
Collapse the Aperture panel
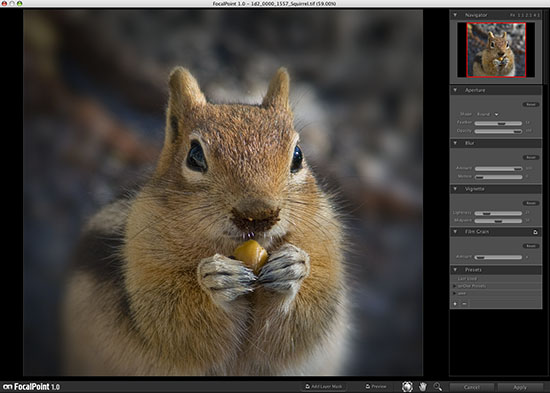[x=455, y=90]
